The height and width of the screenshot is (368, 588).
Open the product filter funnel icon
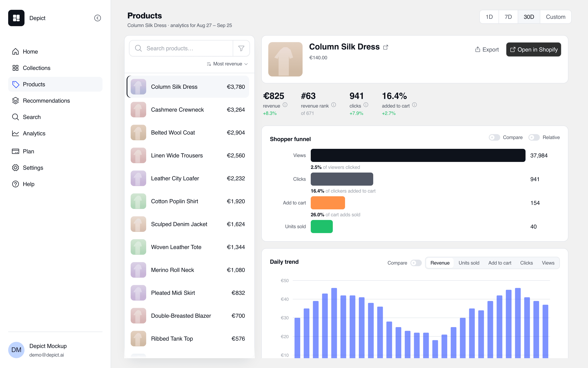(241, 48)
